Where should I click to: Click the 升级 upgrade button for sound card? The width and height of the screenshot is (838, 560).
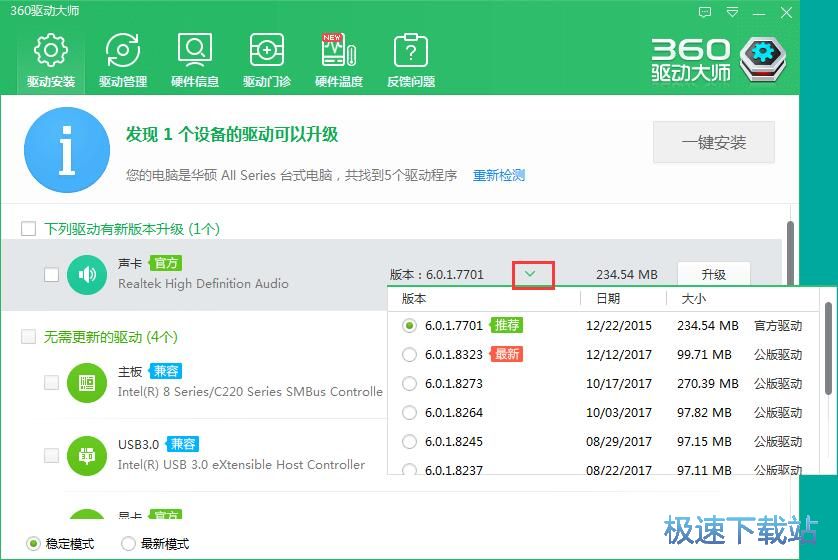[x=713, y=275]
